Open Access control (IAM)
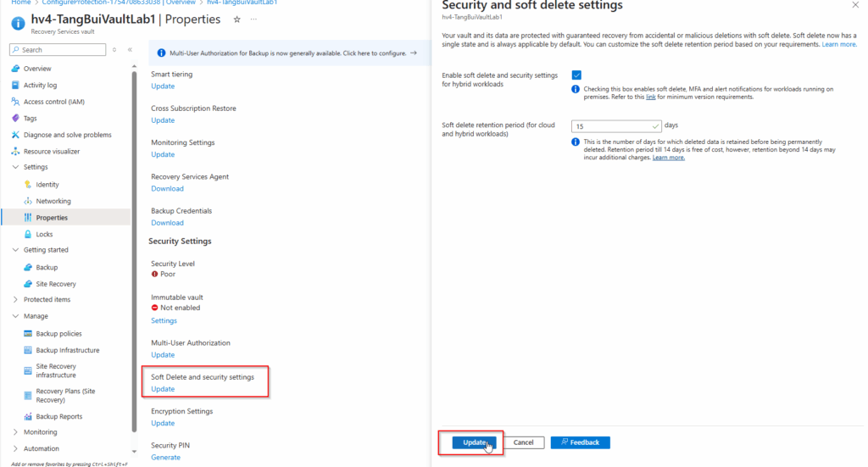Screen dimensions: 868x467 53,102
